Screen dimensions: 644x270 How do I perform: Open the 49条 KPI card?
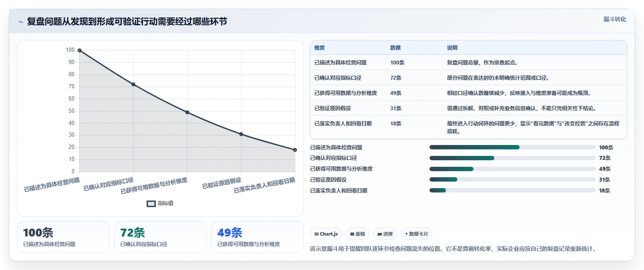pos(257,237)
